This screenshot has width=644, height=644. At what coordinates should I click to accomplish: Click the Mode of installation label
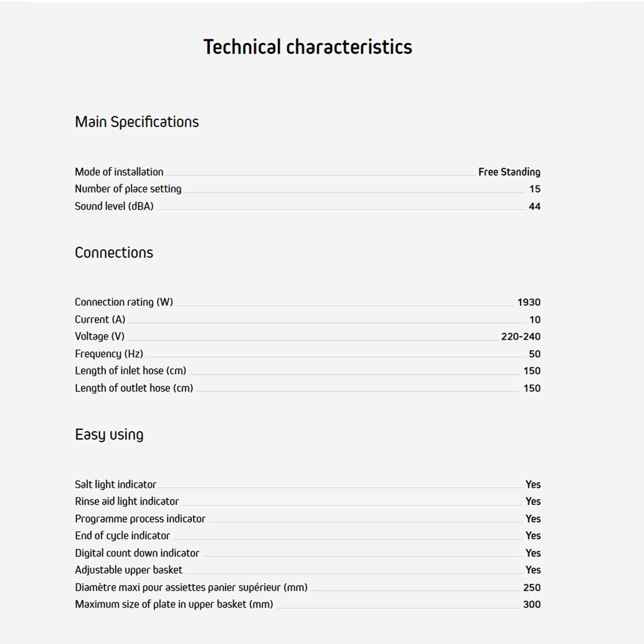[119, 172]
